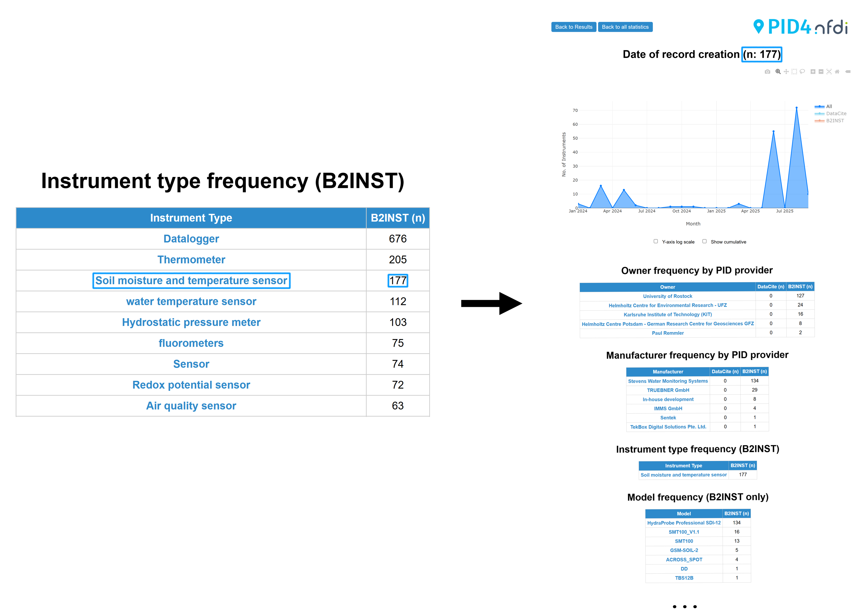Click the home reset-axes chart icon
The width and height of the screenshot is (867, 616).
[837, 72]
